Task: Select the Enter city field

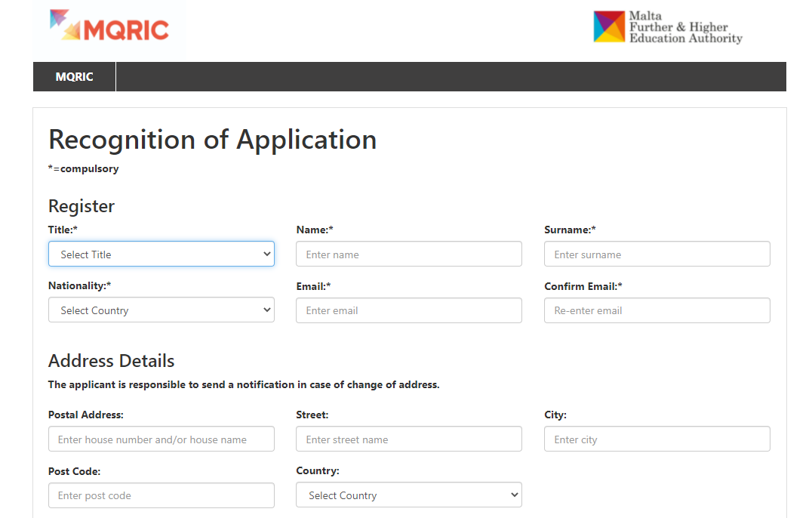Action: [657, 439]
